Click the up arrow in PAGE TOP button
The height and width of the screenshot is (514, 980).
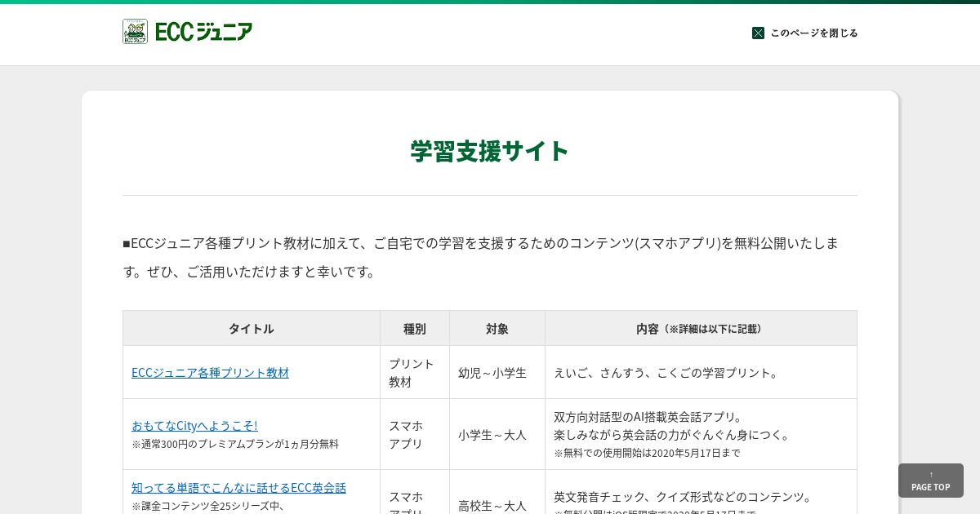point(931,474)
